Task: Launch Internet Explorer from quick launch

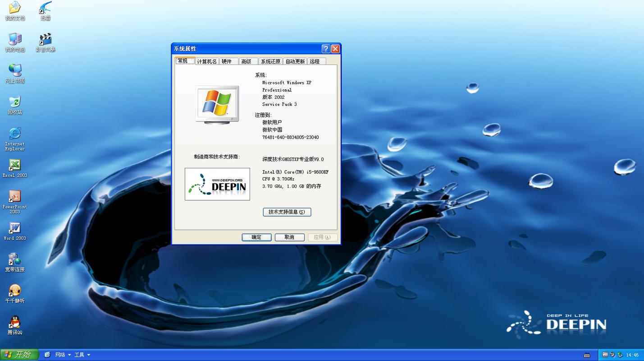Action: [x=47, y=355]
